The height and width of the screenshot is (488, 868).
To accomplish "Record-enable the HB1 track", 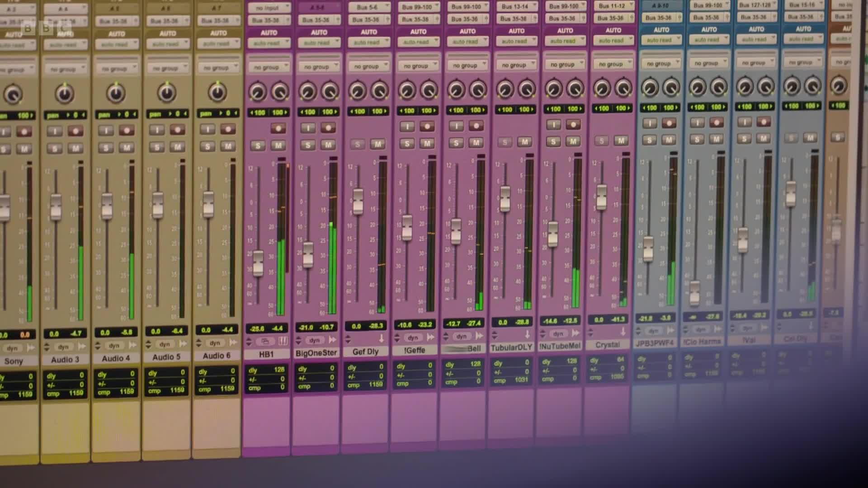I will point(278,128).
